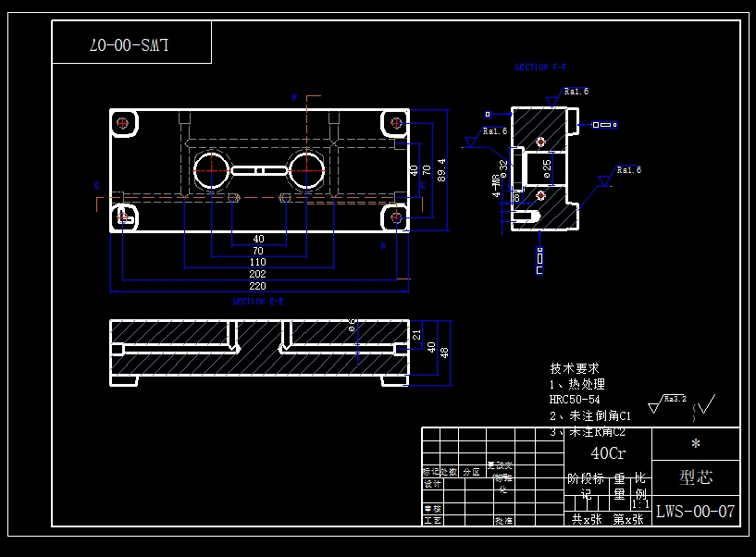The height and width of the screenshot is (557, 756).
Task: Click the LWS-00-07 number in title block
Action: point(696,511)
